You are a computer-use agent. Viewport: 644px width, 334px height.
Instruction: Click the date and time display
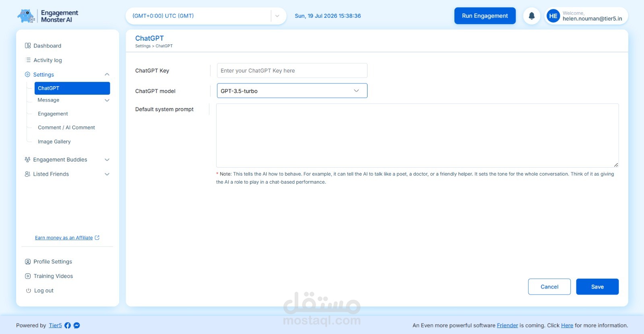click(x=328, y=16)
